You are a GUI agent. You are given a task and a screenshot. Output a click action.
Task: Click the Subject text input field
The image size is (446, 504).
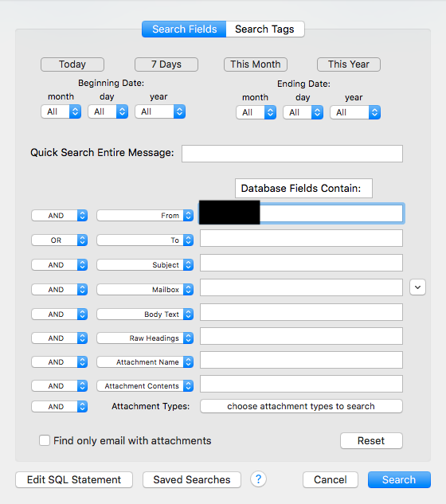(301, 263)
